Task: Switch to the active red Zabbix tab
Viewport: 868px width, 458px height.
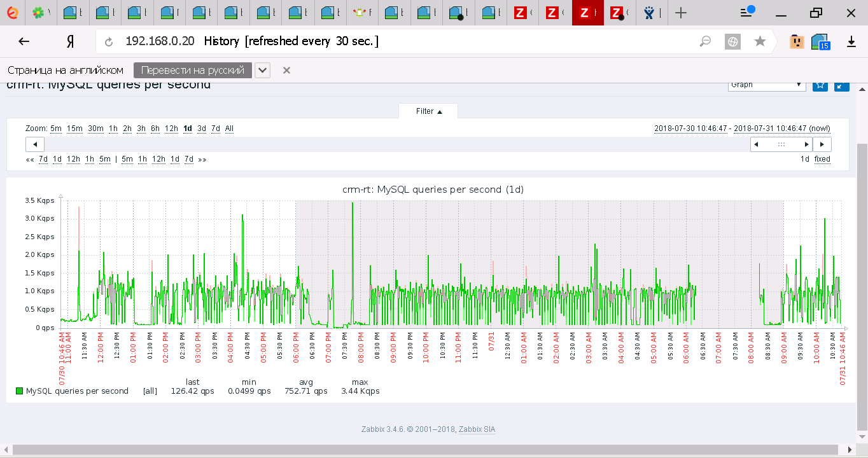Action: tap(587, 12)
